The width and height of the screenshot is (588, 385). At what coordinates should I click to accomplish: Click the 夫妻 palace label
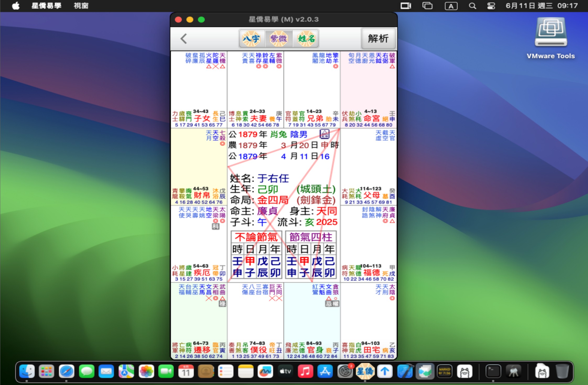[x=258, y=118]
